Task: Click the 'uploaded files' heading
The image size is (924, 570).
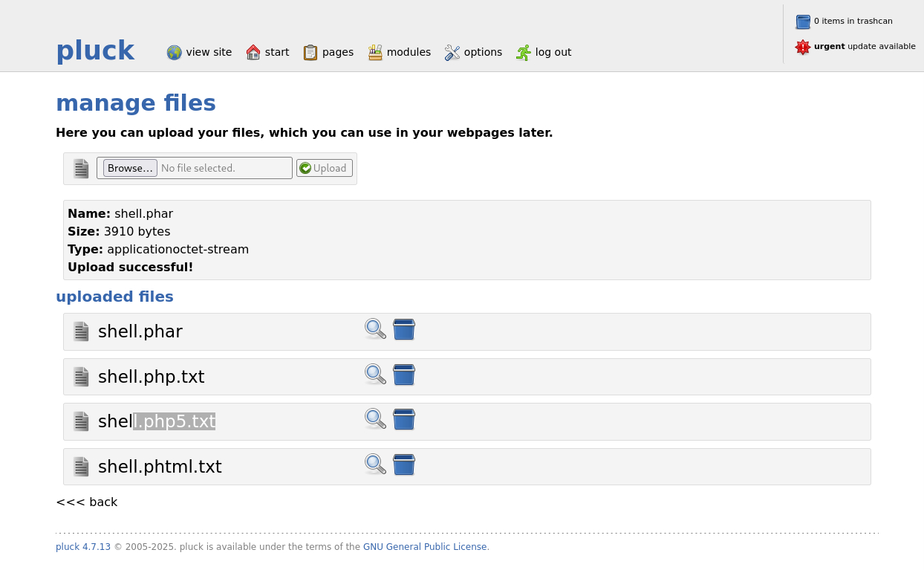Action: [114, 297]
